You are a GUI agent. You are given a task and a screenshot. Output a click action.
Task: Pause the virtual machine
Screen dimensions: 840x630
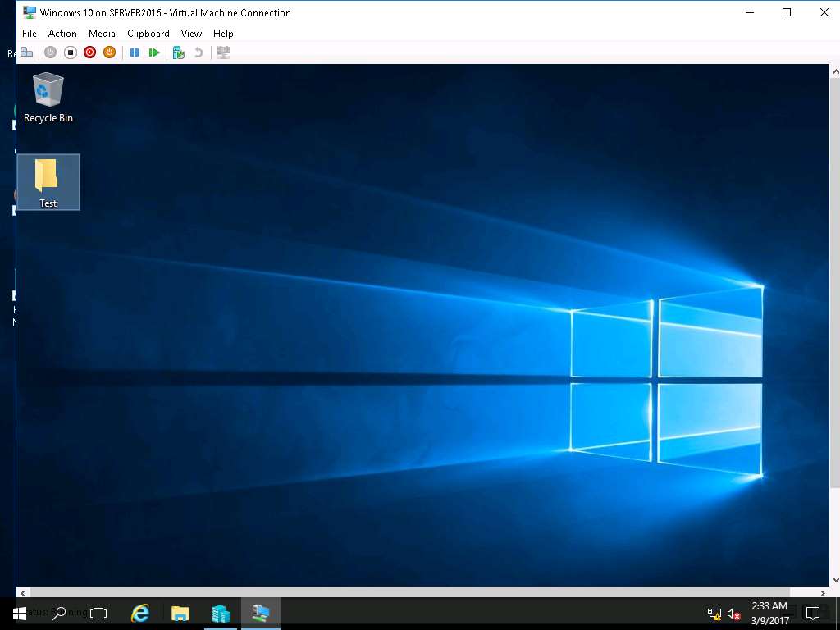(x=135, y=52)
